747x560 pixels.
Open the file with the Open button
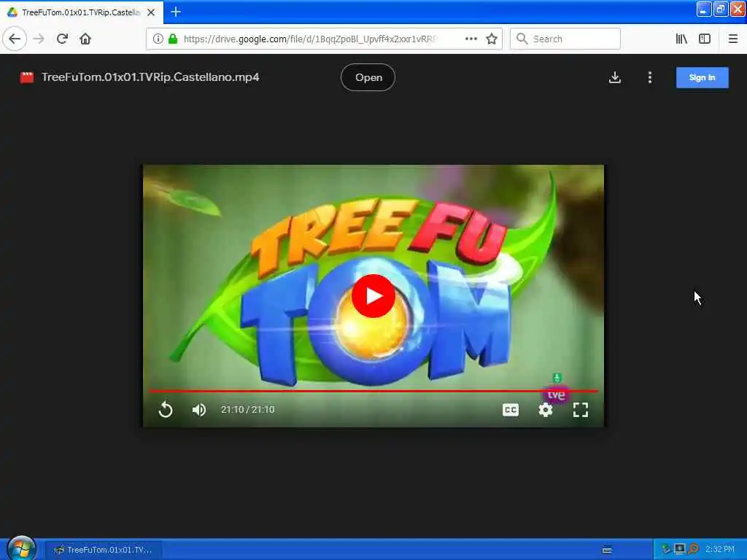[368, 77]
